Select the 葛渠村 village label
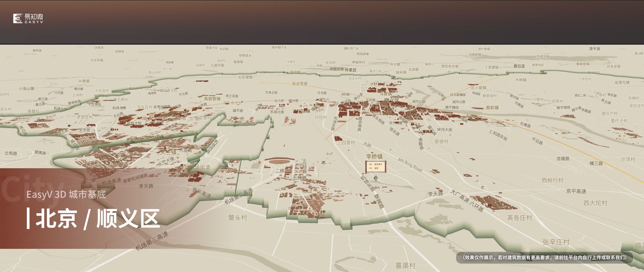 point(405,266)
